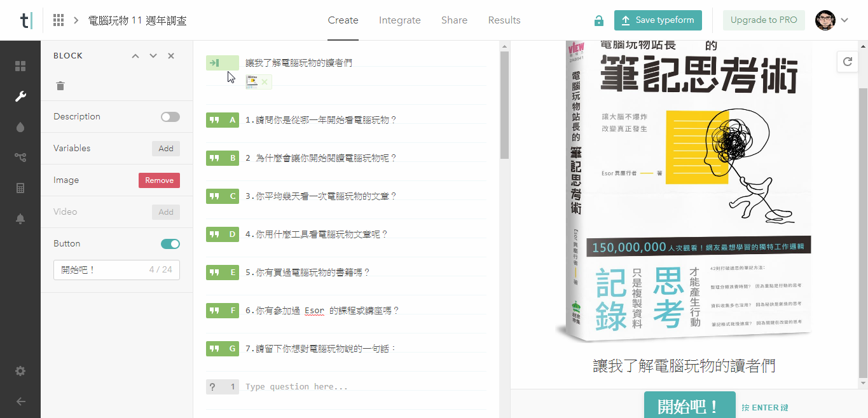Select block A statement icon
Screen dimensions: 868x418
click(223, 119)
